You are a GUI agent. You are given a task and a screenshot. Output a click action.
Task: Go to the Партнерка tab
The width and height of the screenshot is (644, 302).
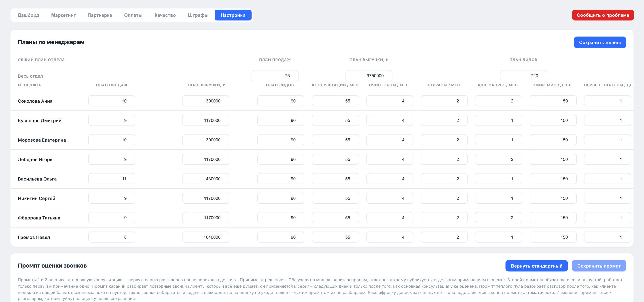click(100, 15)
